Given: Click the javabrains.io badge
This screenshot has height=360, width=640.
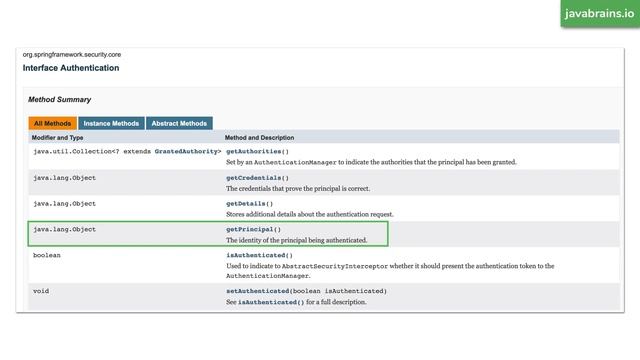Looking at the screenshot, I should (x=600, y=13).
